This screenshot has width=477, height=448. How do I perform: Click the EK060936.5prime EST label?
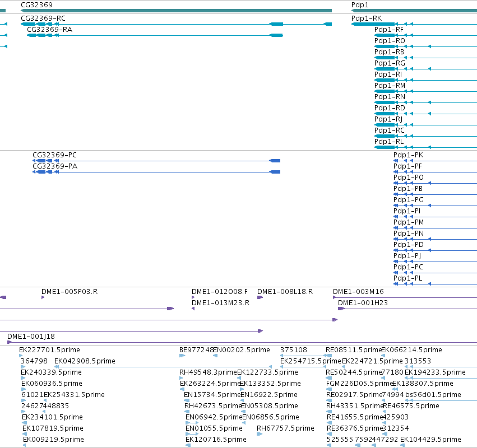pos(52,384)
